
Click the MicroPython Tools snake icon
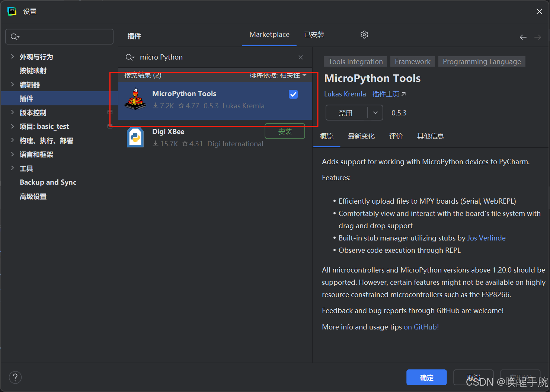tap(135, 99)
